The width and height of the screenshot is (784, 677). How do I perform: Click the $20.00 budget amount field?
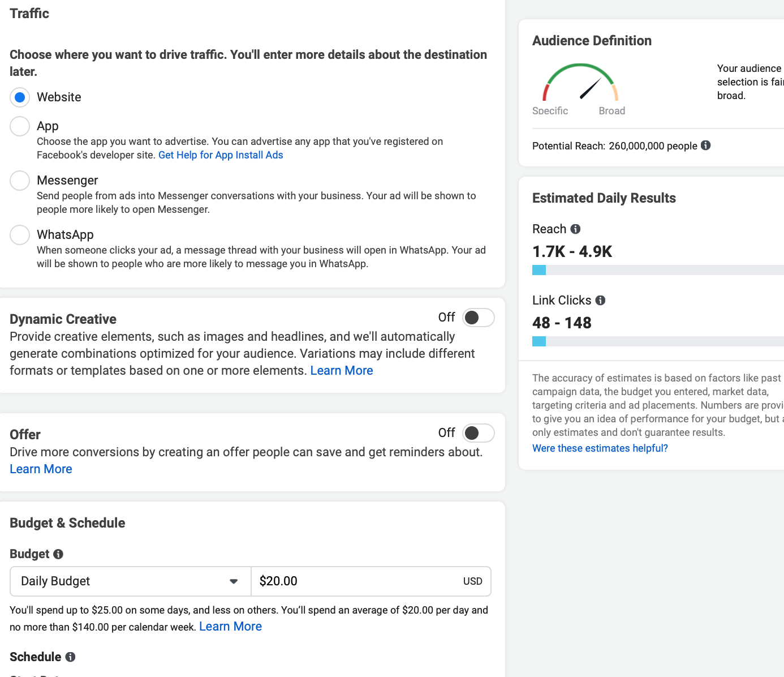pos(339,581)
